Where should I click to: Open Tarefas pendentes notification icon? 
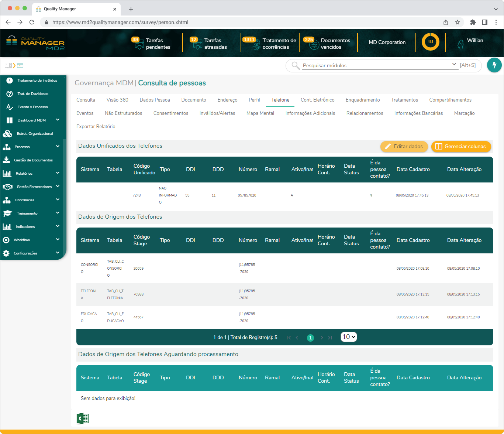139,44
